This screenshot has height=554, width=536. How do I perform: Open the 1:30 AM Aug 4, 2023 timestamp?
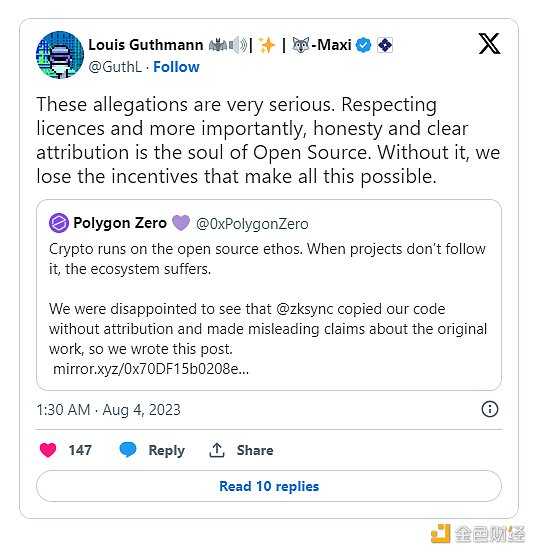pos(108,410)
